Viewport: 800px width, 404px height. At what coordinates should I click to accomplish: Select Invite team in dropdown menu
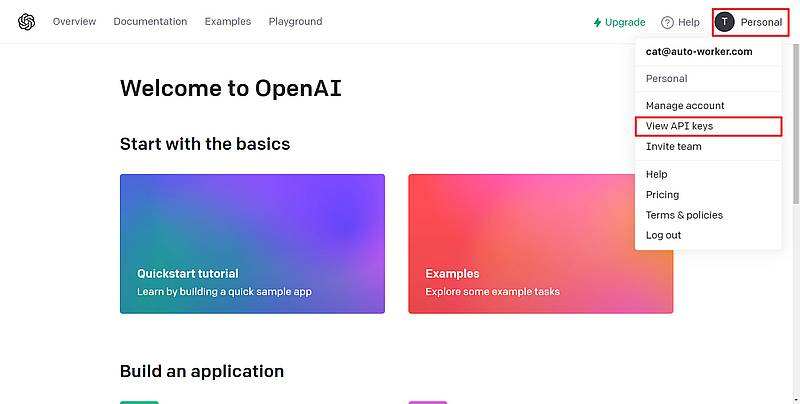(x=673, y=147)
